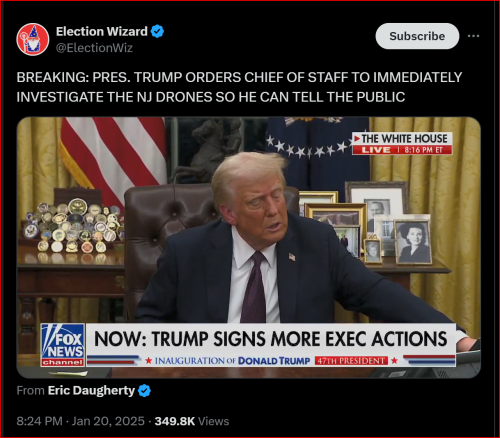The width and height of the screenshot is (500, 438).
Task: Open the 349.8K Views analytics link
Action: [192, 421]
